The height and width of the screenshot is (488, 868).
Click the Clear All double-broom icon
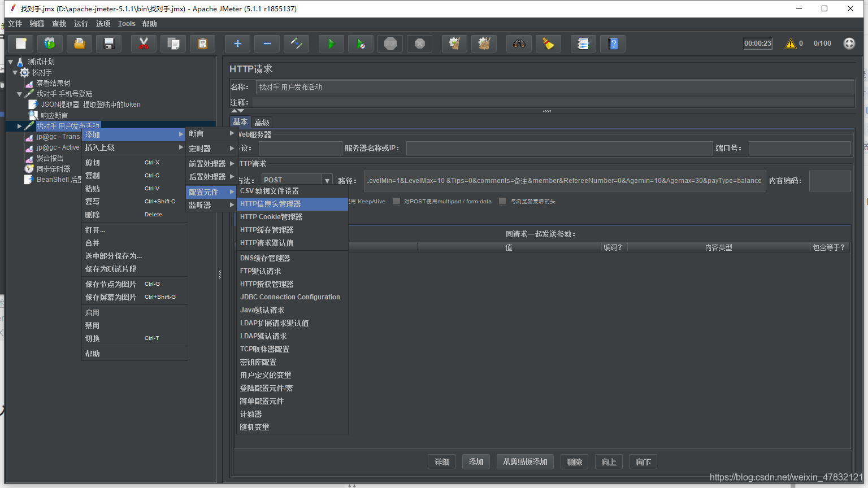coord(484,43)
